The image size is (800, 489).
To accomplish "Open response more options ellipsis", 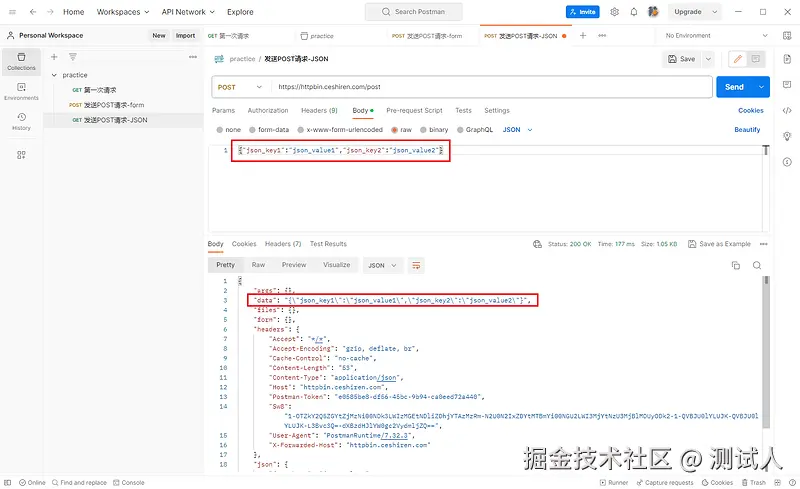I will pos(763,244).
